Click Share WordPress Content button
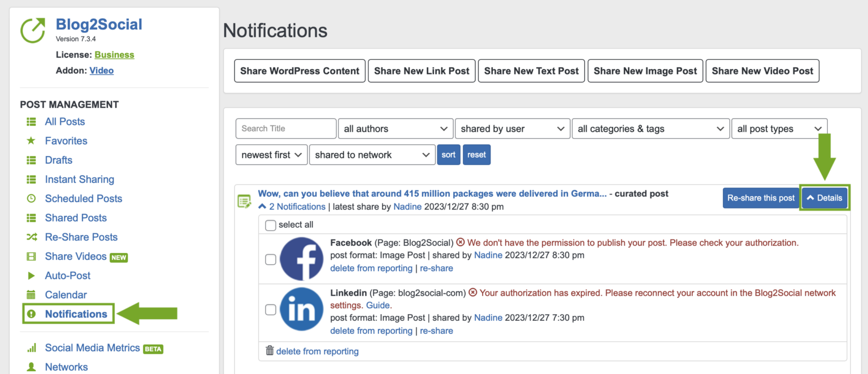The height and width of the screenshot is (374, 868). 300,71
